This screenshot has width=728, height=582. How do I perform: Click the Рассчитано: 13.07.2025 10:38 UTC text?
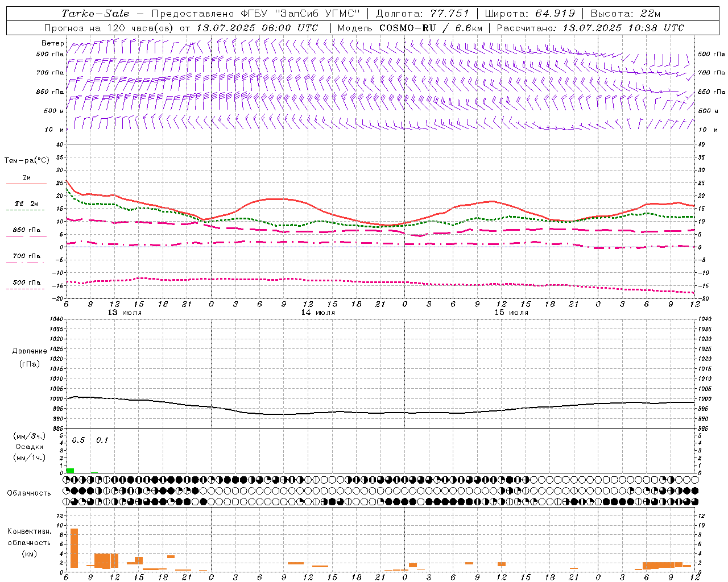pyautogui.click(x=590, y=28)
